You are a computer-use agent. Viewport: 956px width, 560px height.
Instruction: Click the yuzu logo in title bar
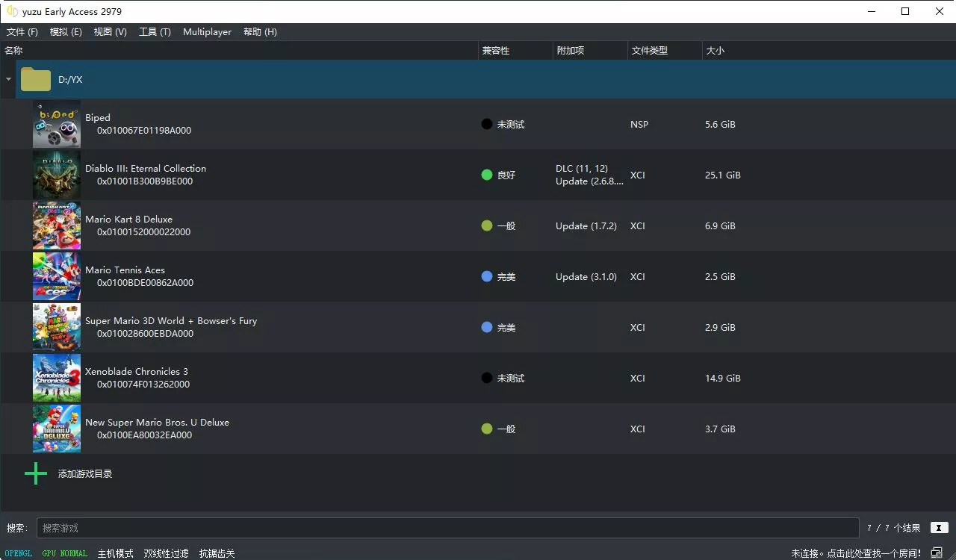12,11
